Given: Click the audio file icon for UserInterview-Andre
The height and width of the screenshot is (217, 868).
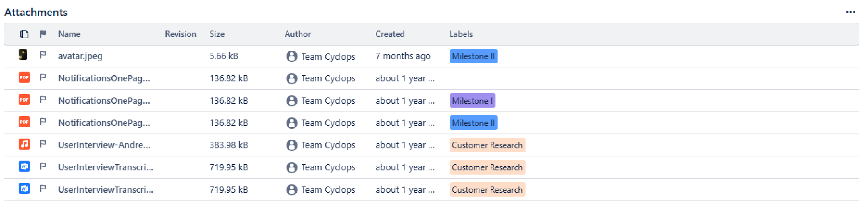Looking at the screenshot, I should point(24,144).
